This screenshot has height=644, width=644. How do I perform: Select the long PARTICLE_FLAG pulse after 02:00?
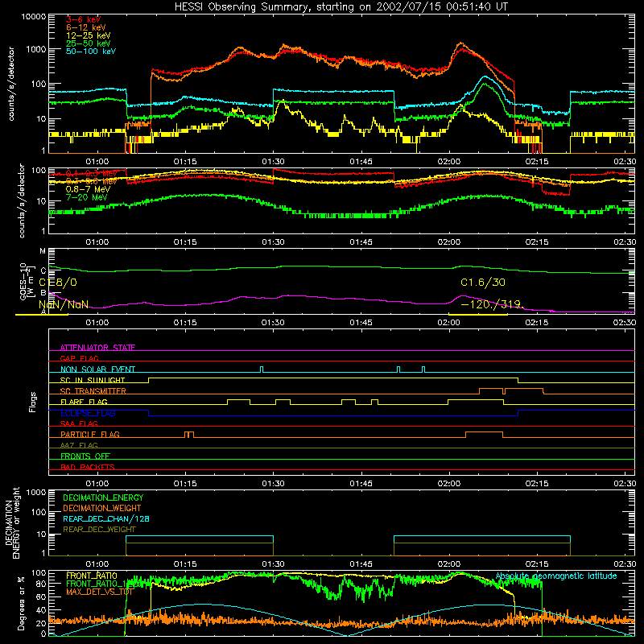coord(484,435)
